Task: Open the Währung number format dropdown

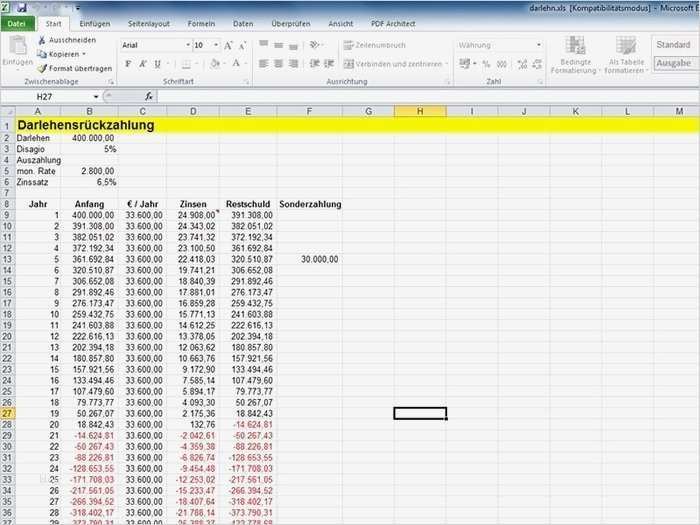Action: pyautogui.click(x=539, y=45)
